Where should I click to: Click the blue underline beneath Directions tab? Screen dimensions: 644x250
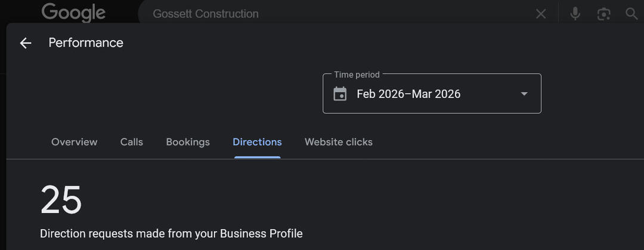257,157
